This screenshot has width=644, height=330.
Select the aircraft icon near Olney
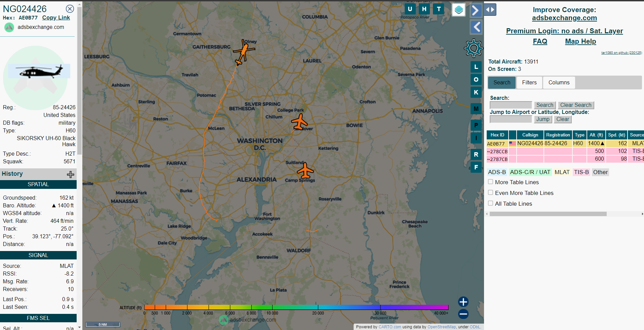(244, 52)
